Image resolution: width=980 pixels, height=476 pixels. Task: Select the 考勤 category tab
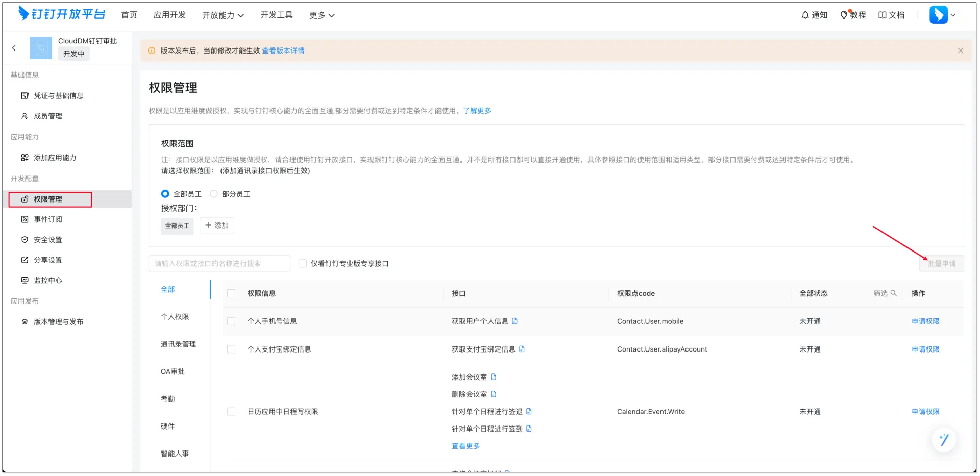[x=168, y=399]
